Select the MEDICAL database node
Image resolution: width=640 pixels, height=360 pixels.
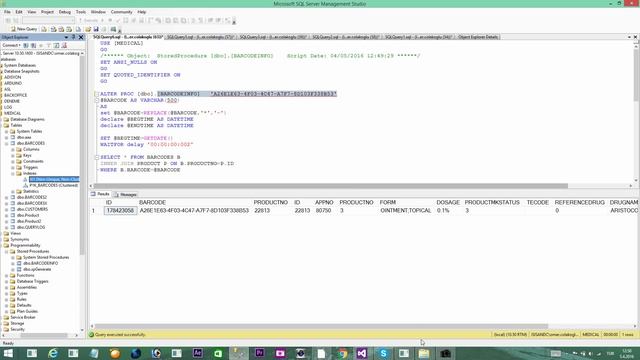[x=13, y=113]
